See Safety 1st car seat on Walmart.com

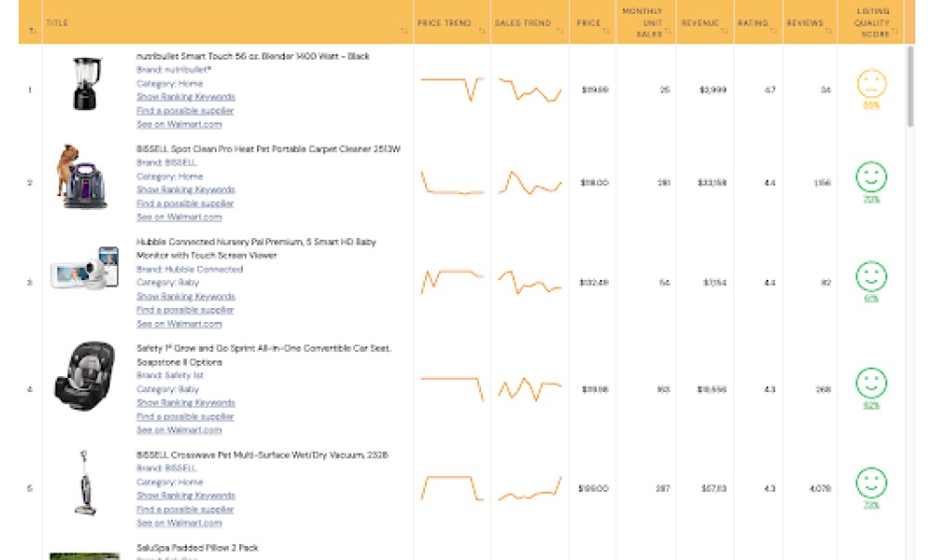[179, 430]
